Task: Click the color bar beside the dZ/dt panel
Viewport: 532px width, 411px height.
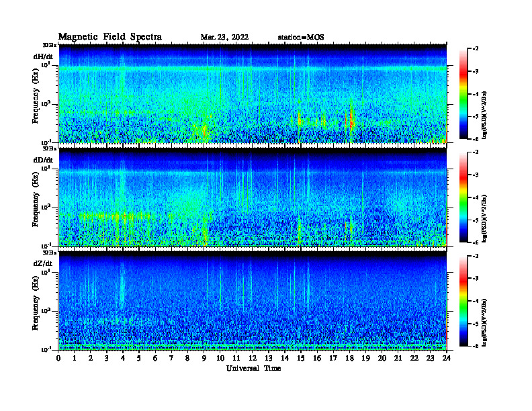Action: [x=463, y=301]
